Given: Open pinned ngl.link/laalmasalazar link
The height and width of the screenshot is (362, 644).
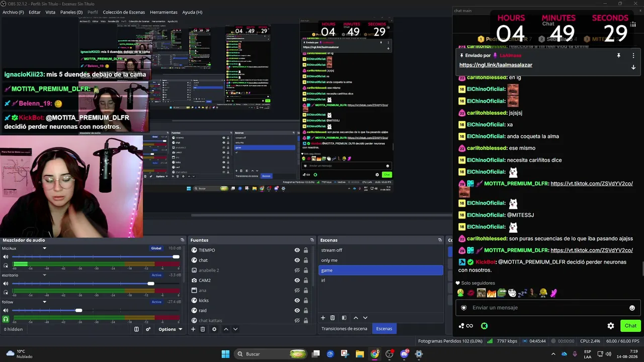Looking at the screenshot, I should coord(496,65).
